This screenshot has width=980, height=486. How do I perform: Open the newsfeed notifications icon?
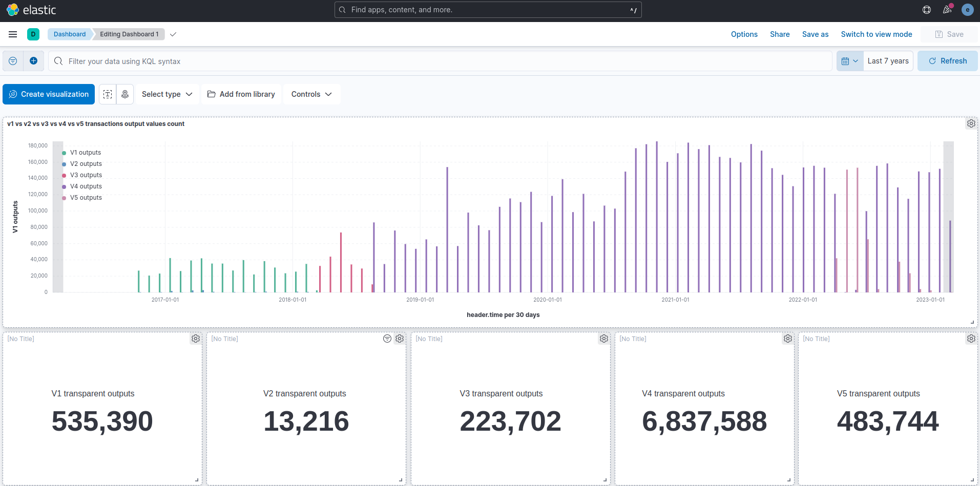[947, 10]
